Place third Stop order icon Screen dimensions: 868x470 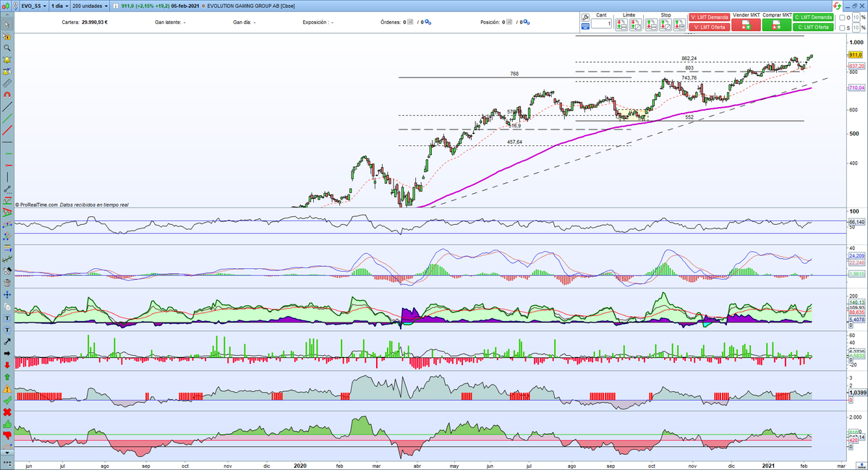(x=679, y=25)
